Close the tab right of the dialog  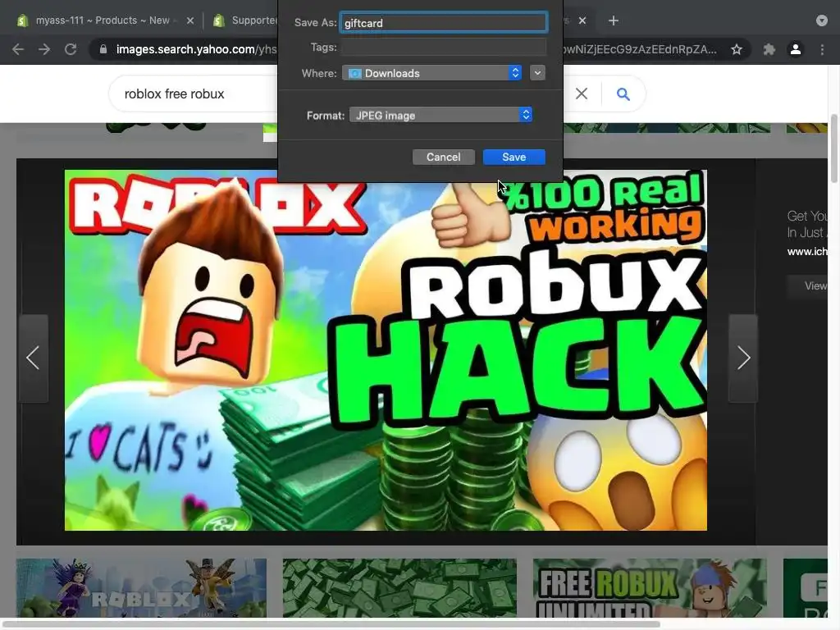click(x=582, y=21)
